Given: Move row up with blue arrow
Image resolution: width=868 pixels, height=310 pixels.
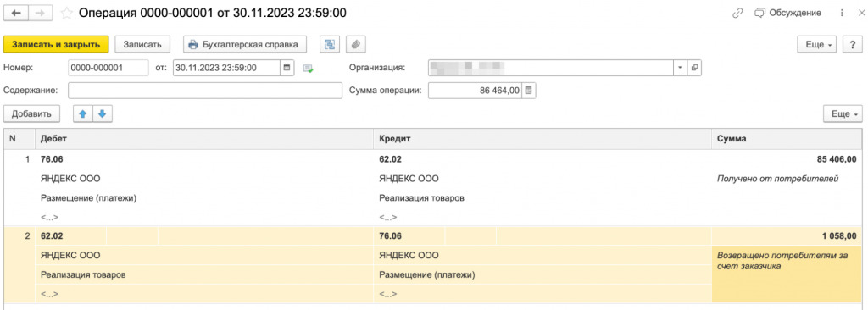Looking at the screenshot, I should 83,113.
